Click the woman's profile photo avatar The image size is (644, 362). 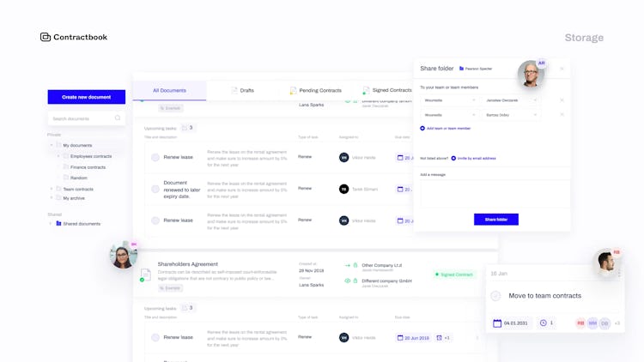(x=123, y=255)
